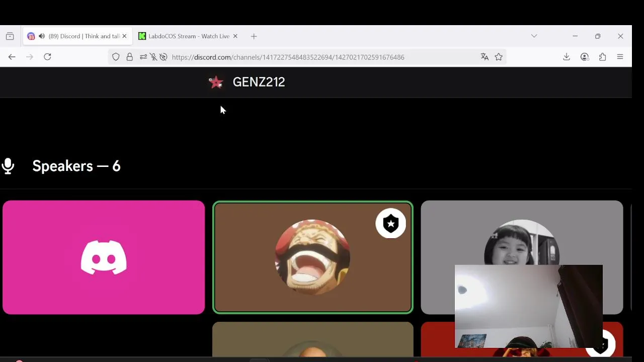Open the extensions puzzle icon
Viewport: 644px width, 362px height.
point(602,57)
